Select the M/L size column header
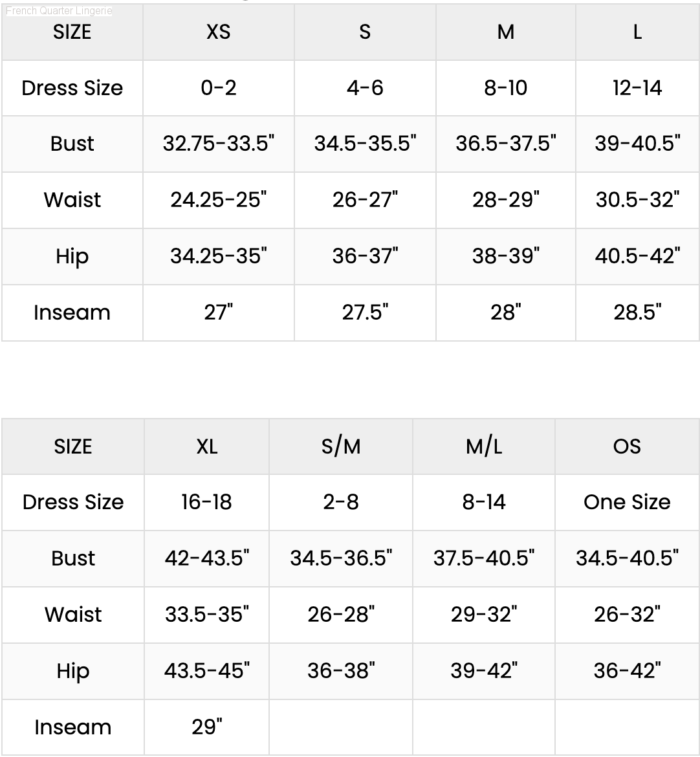 484,446
